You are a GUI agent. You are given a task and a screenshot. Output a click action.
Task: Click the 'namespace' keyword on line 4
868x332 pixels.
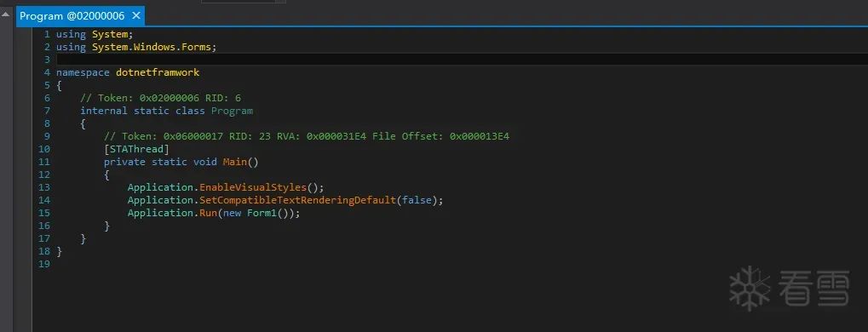coord(83,72)
